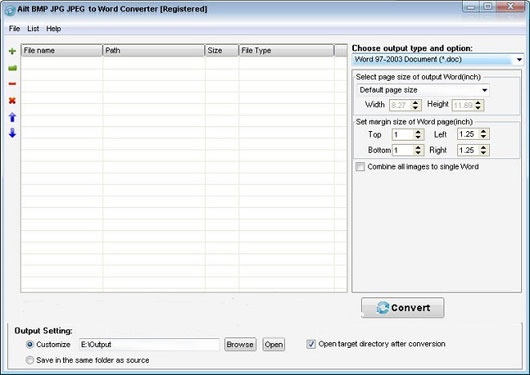
Task: Click the Path column header
Action: [x=153, y=50]
